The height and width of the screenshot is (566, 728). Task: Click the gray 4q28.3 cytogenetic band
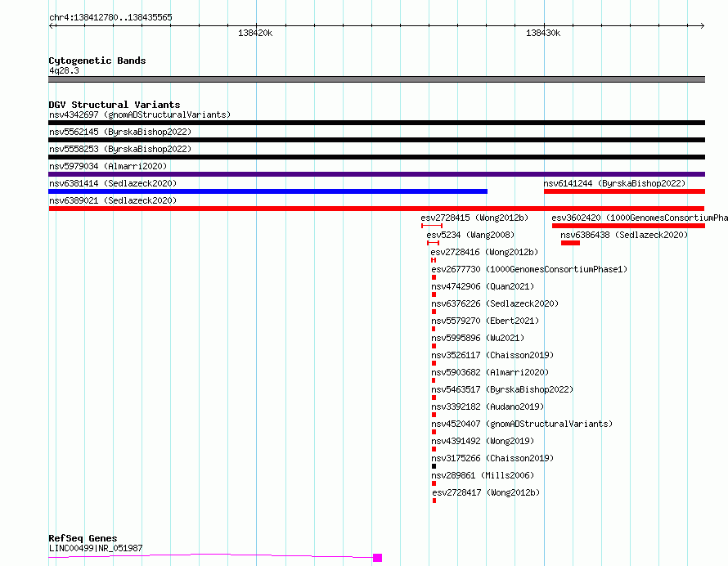376,79
